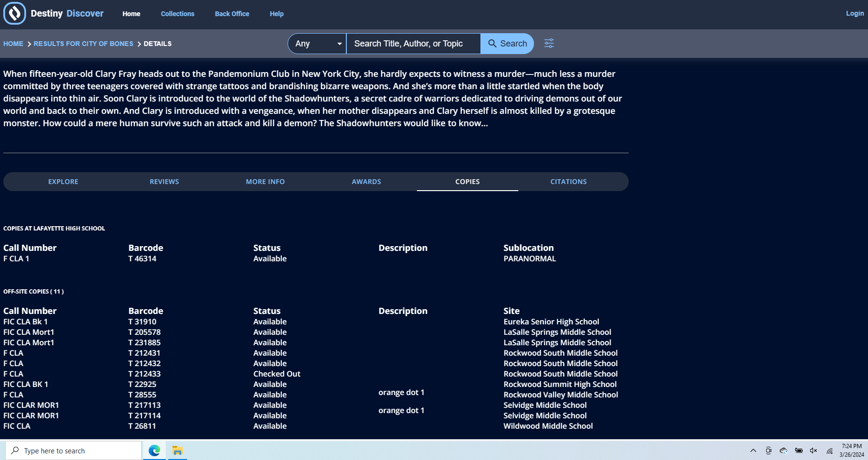Viewport: 868px width, 460px height.
Task: Open Microsoft Edge from the taskbar
Action: click(154, 451)
